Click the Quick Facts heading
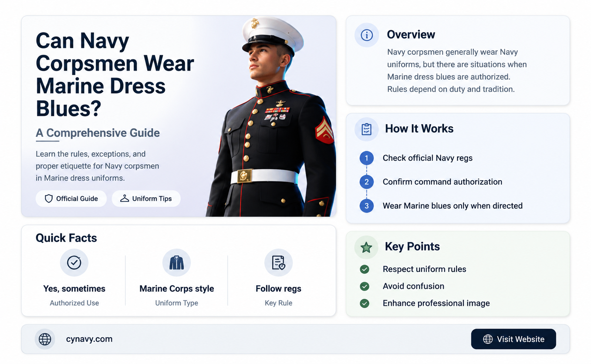Screen dimensions: 591x364 coord(66,238)
